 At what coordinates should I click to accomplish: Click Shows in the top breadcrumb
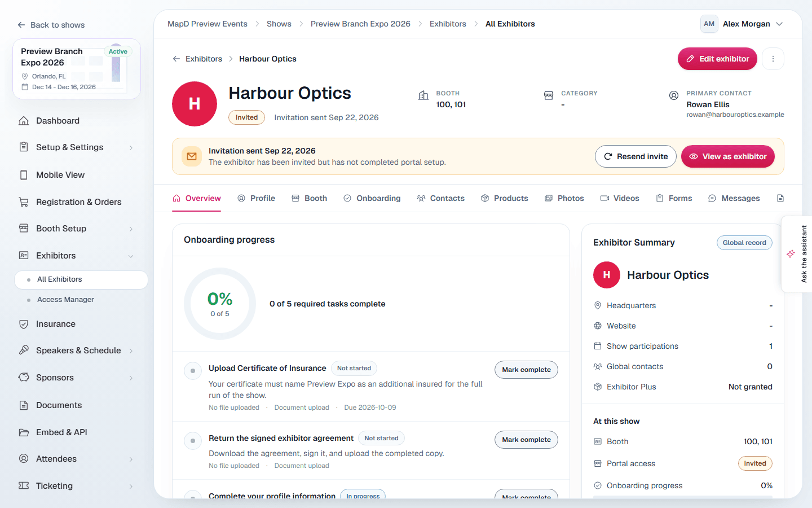click(x=279, y=24)
